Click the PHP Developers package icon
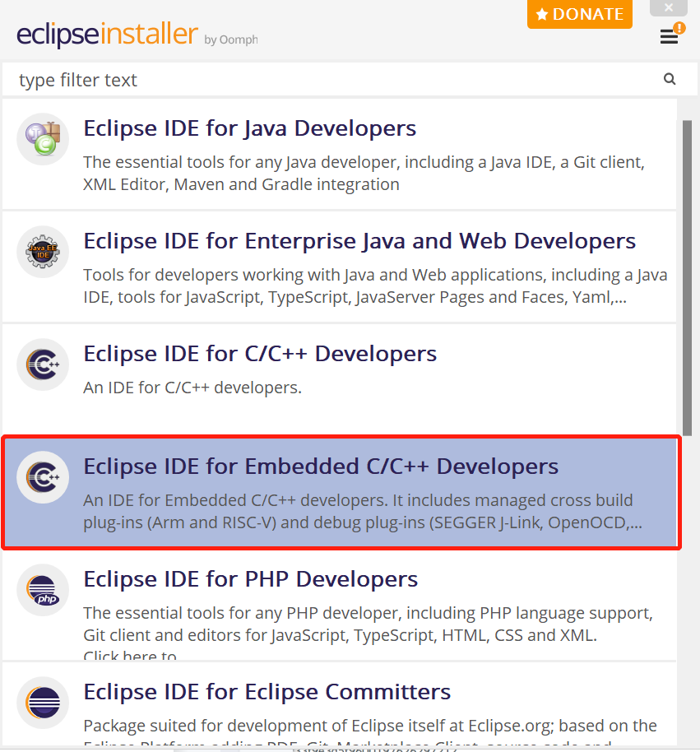This screenshot has height=752, width=700. (x=43, y=590)
